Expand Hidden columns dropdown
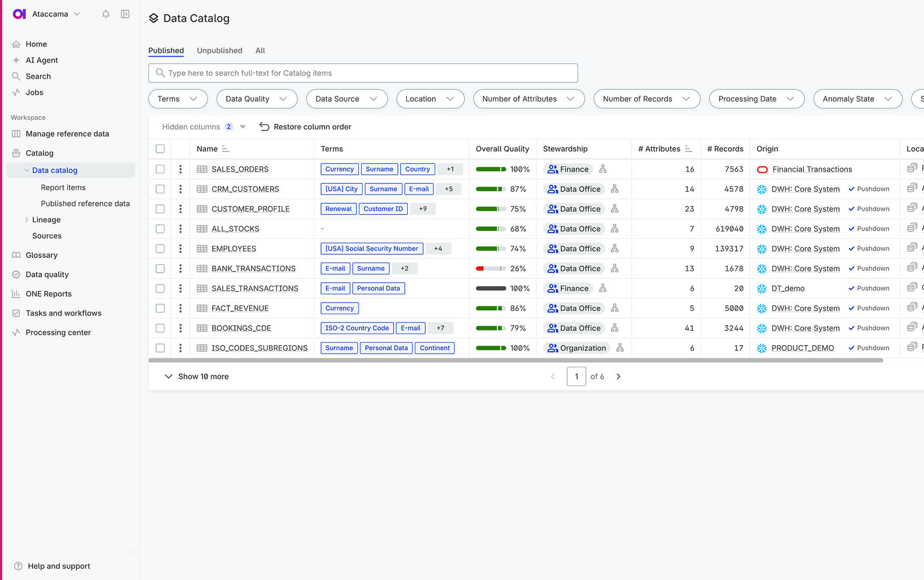The image size is (924, 580). point(243,127)
